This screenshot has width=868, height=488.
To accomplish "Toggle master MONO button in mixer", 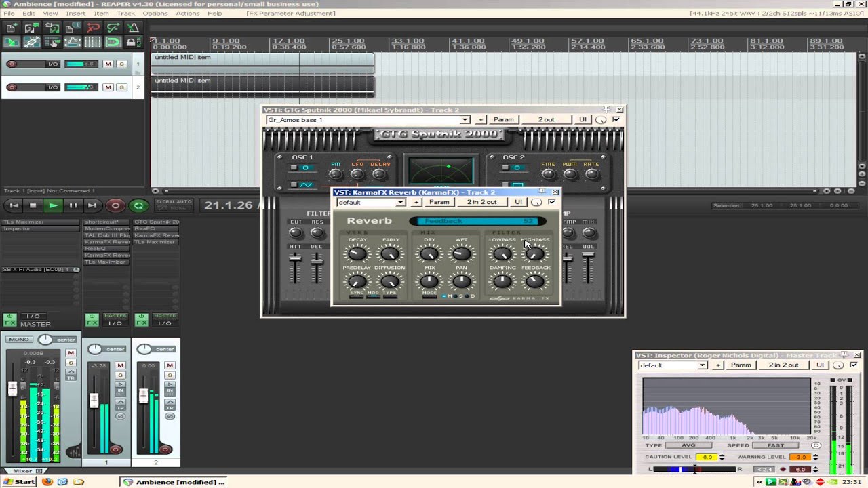I will click(x=19, y=340).
